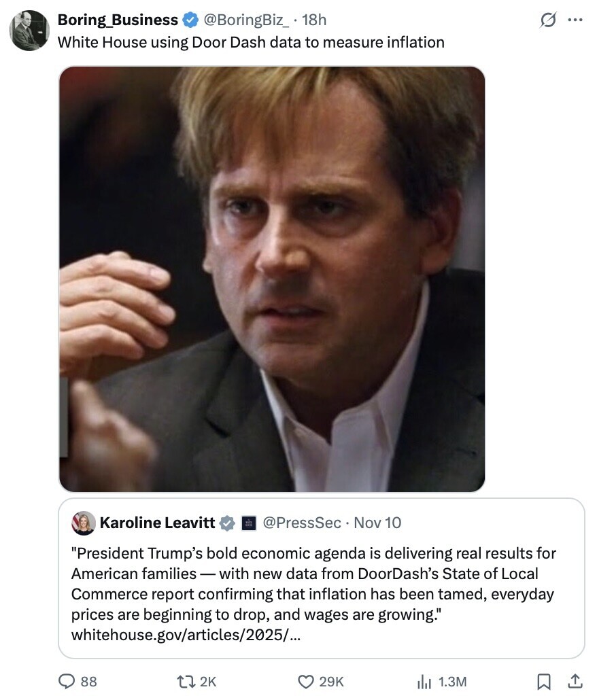The height and width of the screenshot is (700, 597).
Task: Enlarge the attached photo of the man
Action: (x=272, y=279)
